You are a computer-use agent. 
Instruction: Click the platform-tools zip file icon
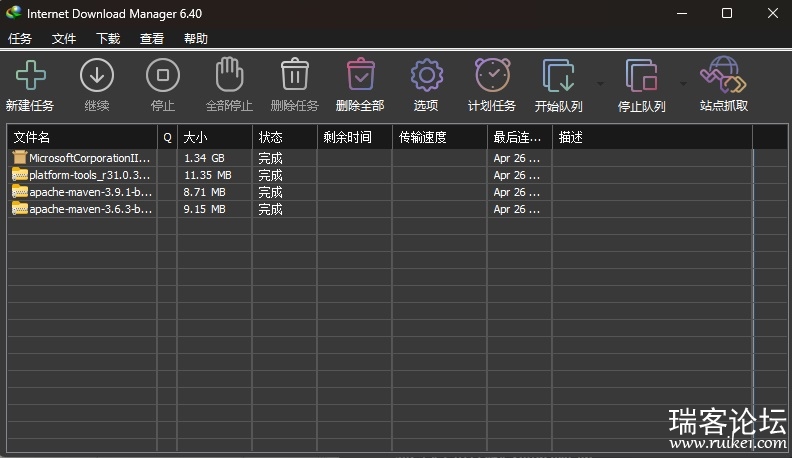(20, 175)
